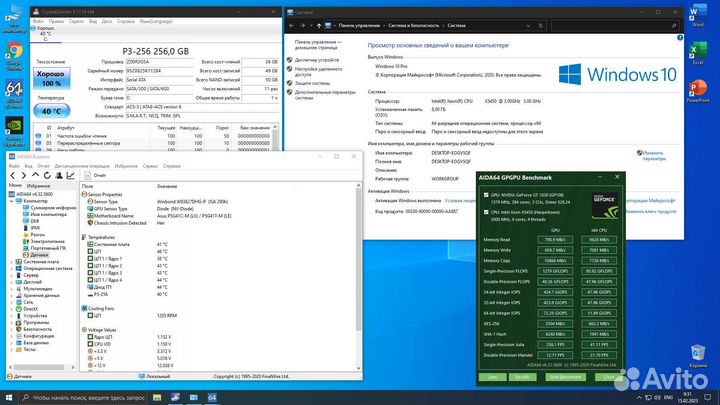Screen dimensions: 720x405
Task: Click AIDA64 back navigation arrow
Action: 12,175
